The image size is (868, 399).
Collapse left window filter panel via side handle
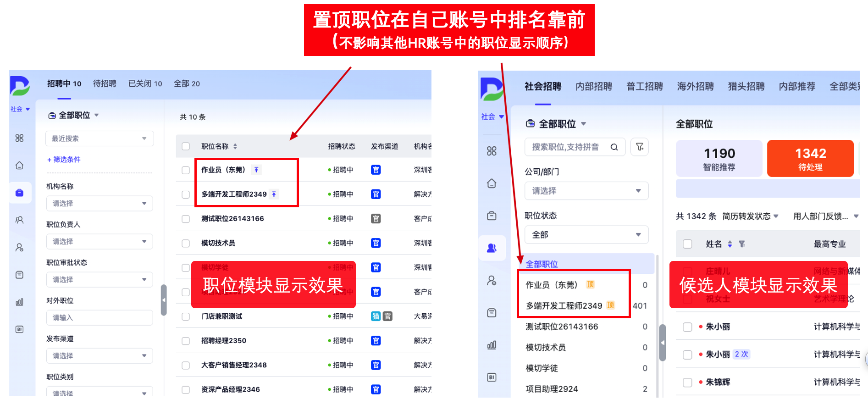(164, 300)
